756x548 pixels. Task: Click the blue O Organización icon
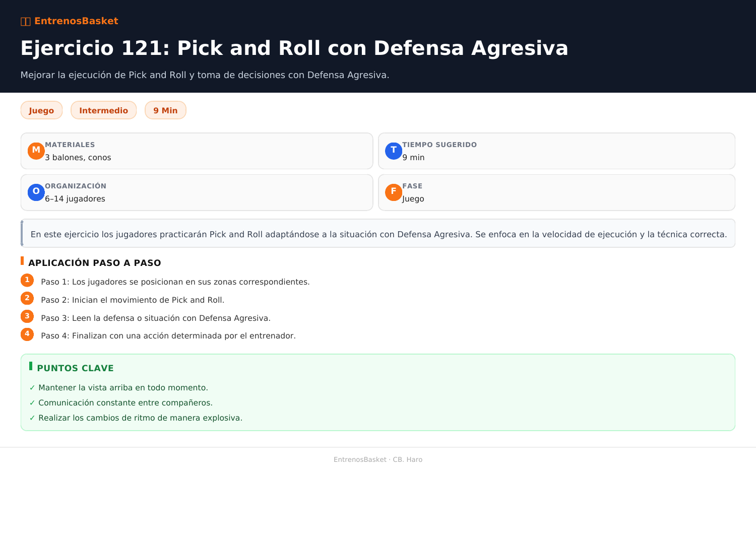[36, 192]
